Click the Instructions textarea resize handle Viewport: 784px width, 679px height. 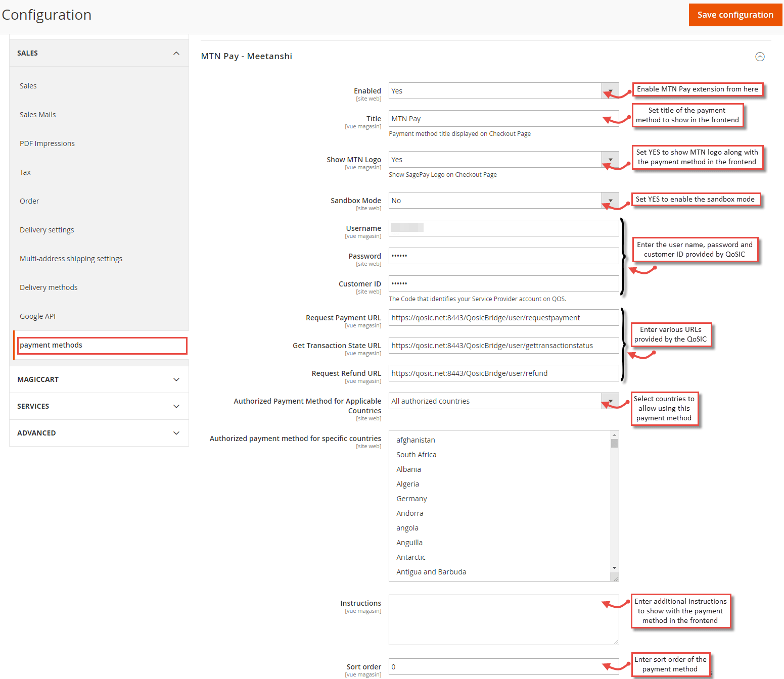click(615, 642)
